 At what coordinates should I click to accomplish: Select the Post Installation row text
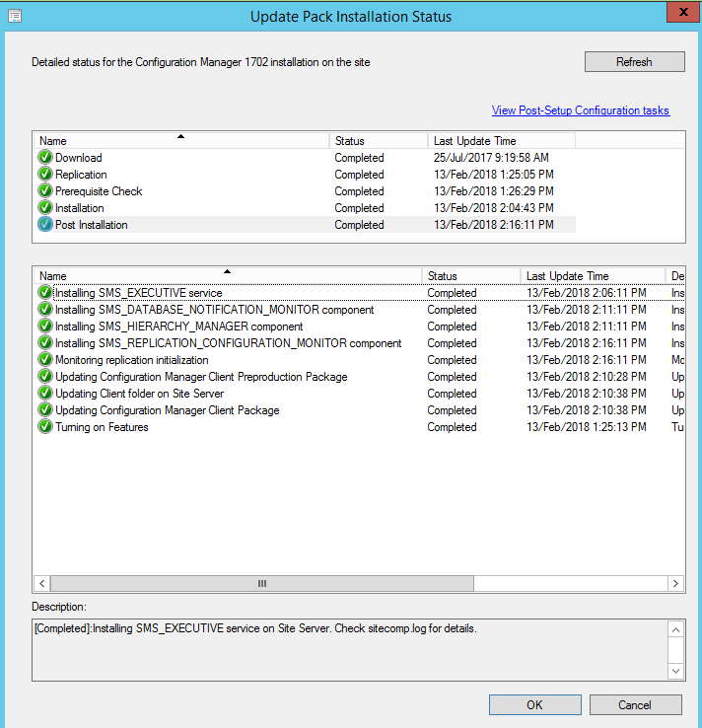point(92,225)
